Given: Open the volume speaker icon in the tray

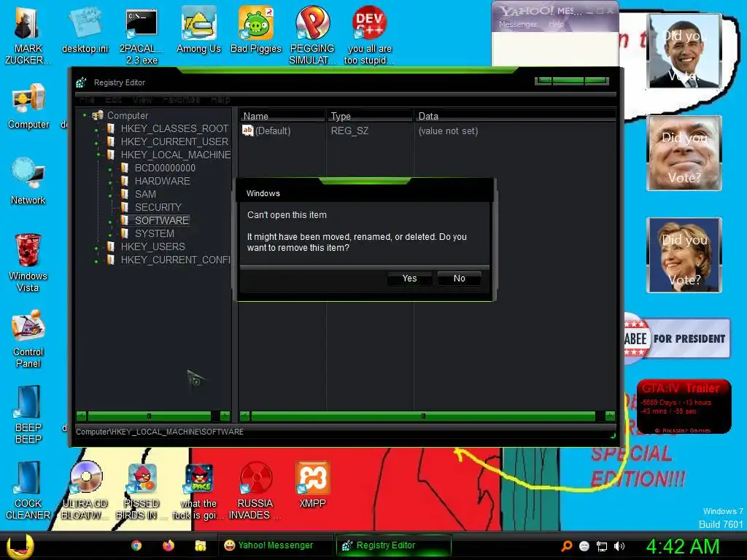Looking at the screenshot, I should (x=619, y=545).
